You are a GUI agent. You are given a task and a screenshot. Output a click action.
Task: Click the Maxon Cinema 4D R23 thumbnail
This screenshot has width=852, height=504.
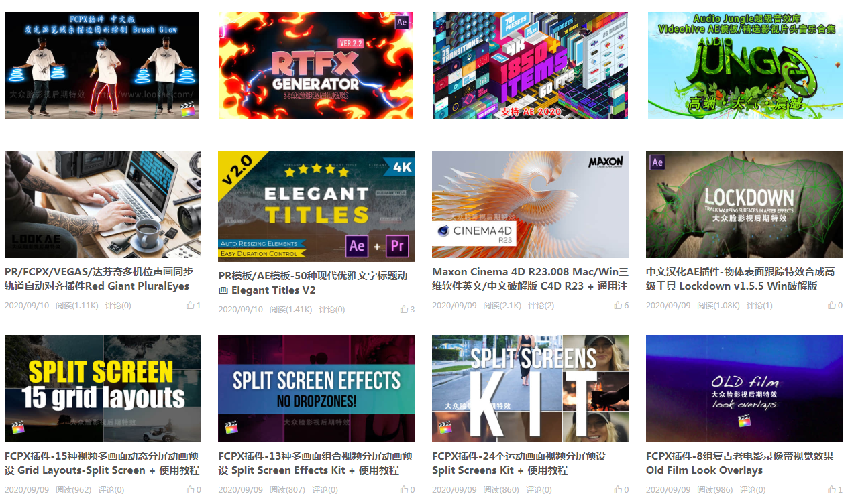530,204
